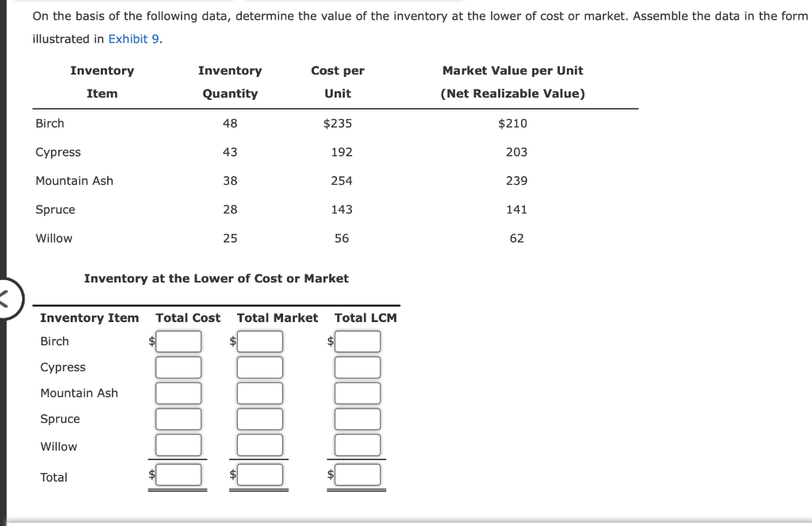Viewport: 812px width, 526px height.
Task: Click the Total LCM field for Willow
Action: pos(358,445)
